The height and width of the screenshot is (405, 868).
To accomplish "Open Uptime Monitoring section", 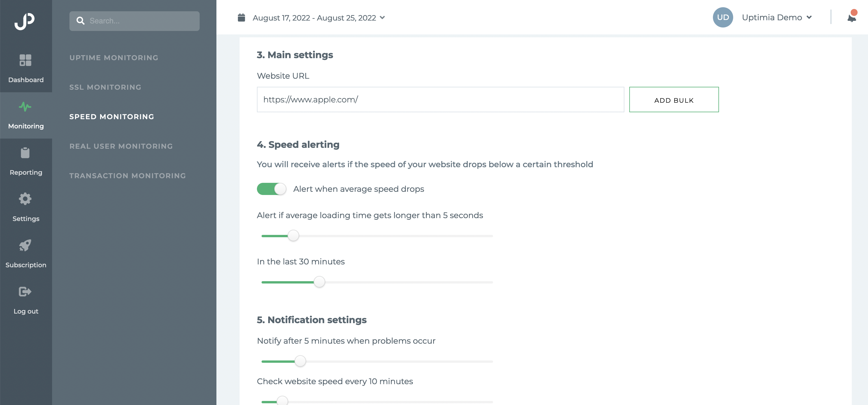I will tap(114, 58).
